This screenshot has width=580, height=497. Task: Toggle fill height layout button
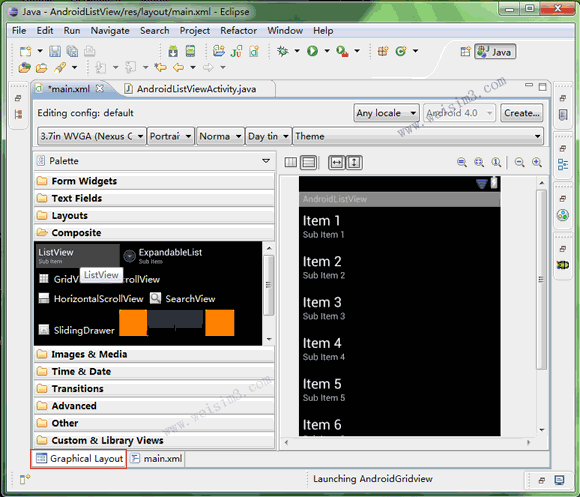[x=354, y=162]
